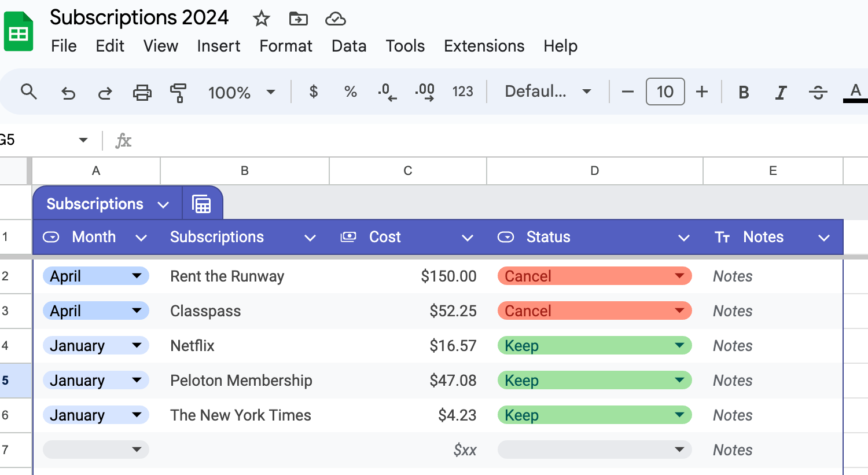This screenshot has height=475, width=868.
Task: Star the Subscriptions 2024 document
Action: (262, 19)
